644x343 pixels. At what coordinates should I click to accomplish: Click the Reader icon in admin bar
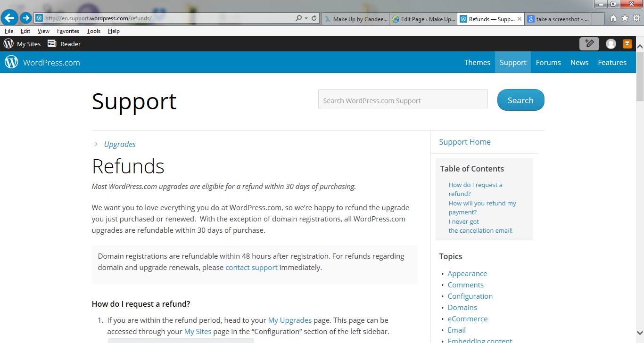(52, 44)
